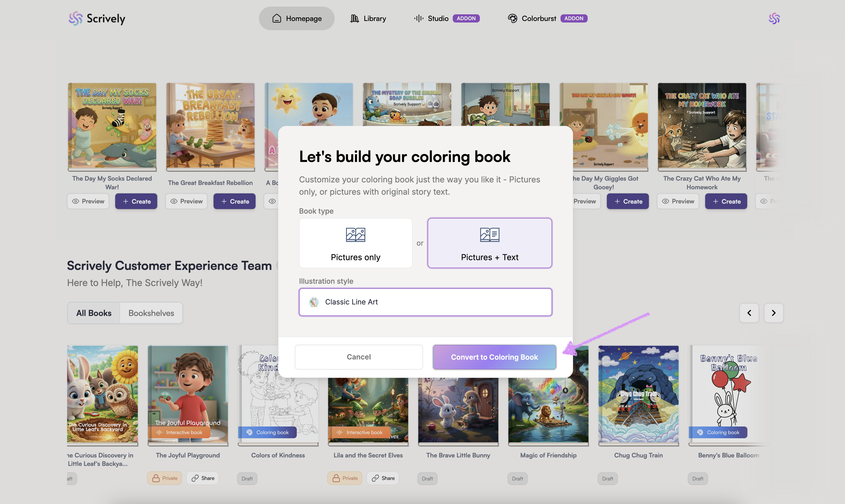Click the Scrively logo icon top-left

pyautogui.click(x=76, y=18)
